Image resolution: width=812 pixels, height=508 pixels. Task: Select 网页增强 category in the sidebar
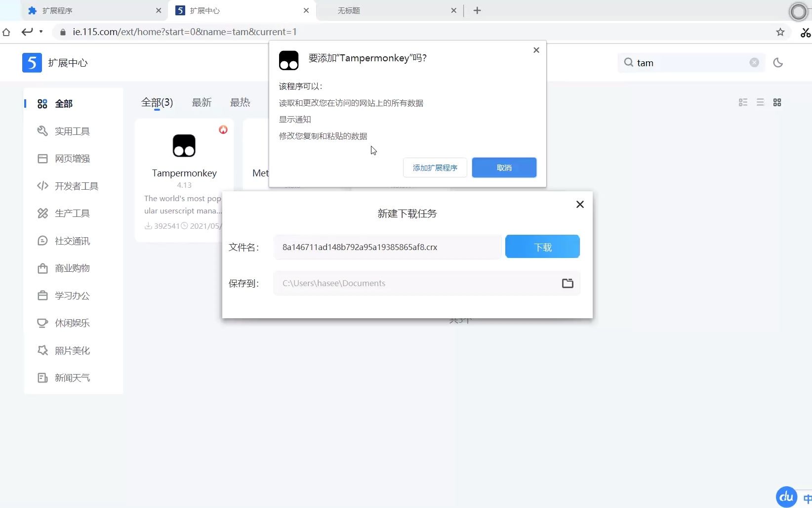click(x=73, y=159)
